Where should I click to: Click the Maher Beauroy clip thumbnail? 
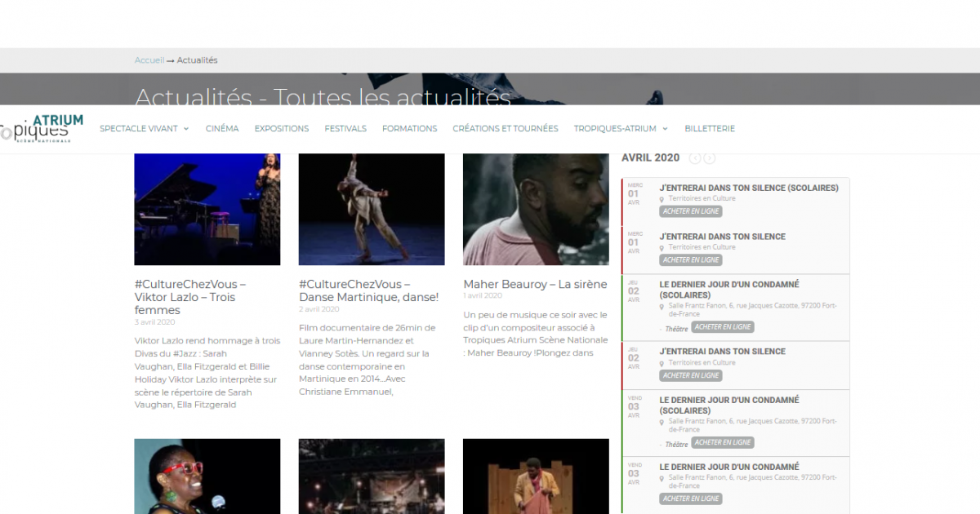[536, 209]
